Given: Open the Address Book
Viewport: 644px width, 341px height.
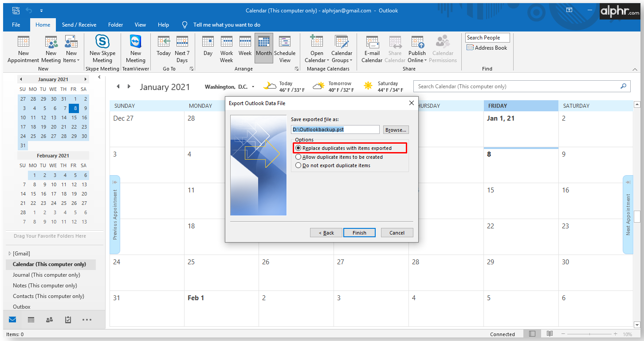Looking at the screenshot, I should pos(487,48).
